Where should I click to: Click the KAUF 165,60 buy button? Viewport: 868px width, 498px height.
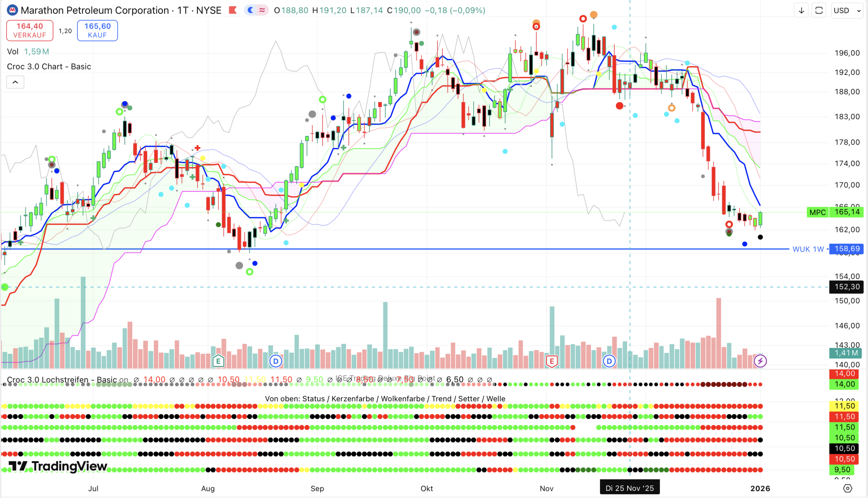click(x=97, y=31)
